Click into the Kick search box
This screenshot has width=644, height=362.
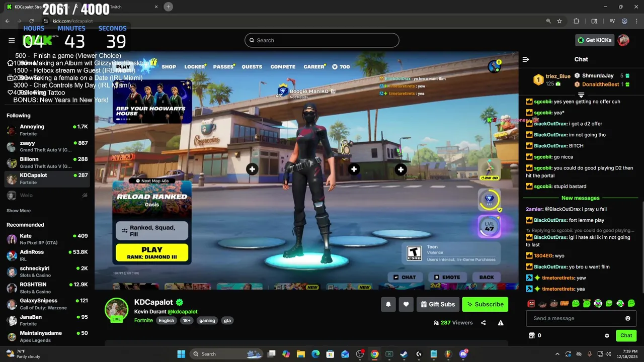click(322, 40)
